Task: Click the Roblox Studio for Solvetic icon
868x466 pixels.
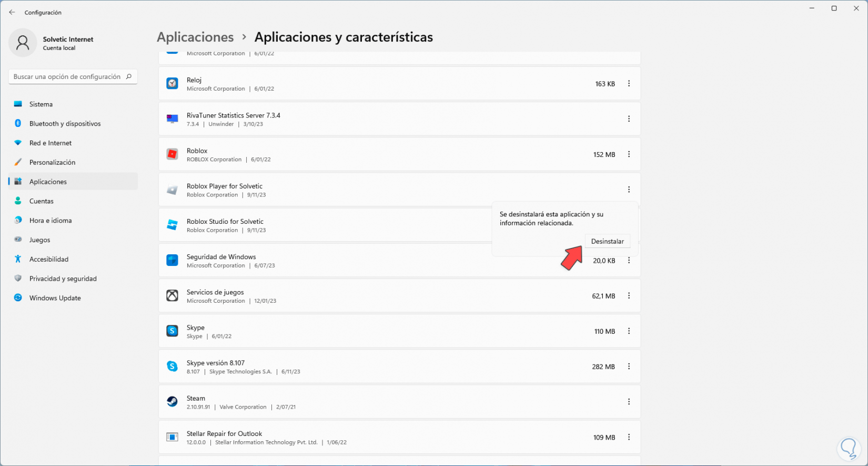Action: (172, 225)
